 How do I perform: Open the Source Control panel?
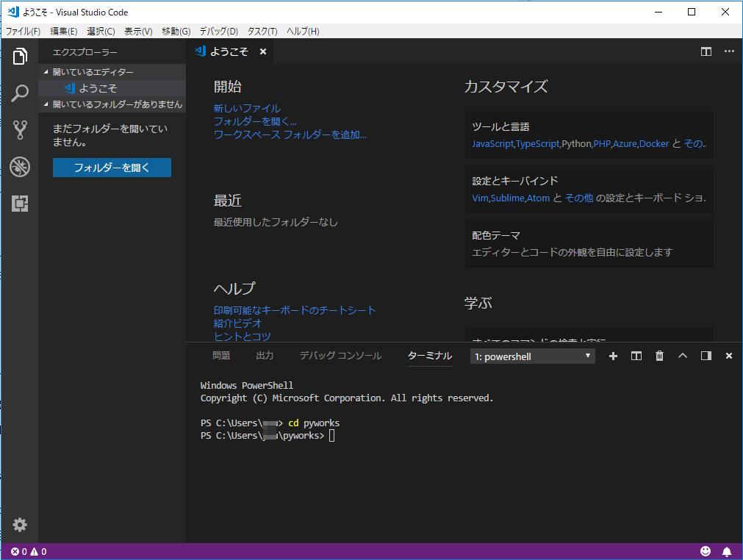[x=19, y=130]
